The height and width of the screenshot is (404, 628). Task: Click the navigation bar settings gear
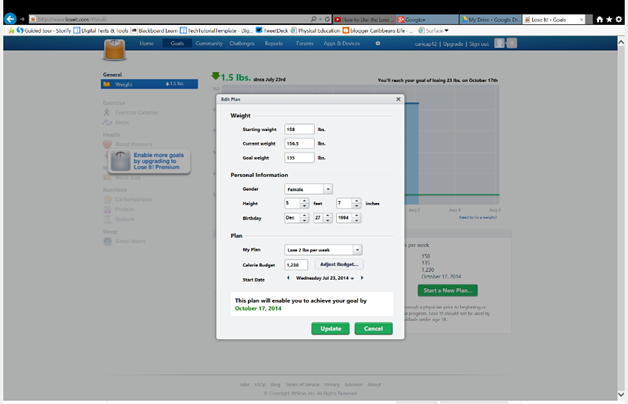click(378, 43)
